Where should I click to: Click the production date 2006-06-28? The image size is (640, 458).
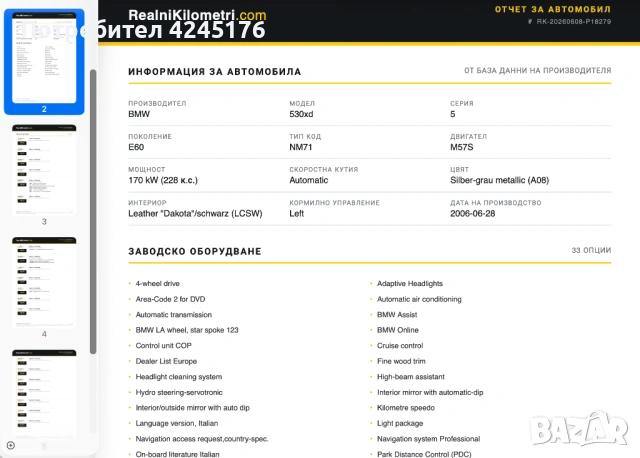pyautogui.click(x=473, y=213)
